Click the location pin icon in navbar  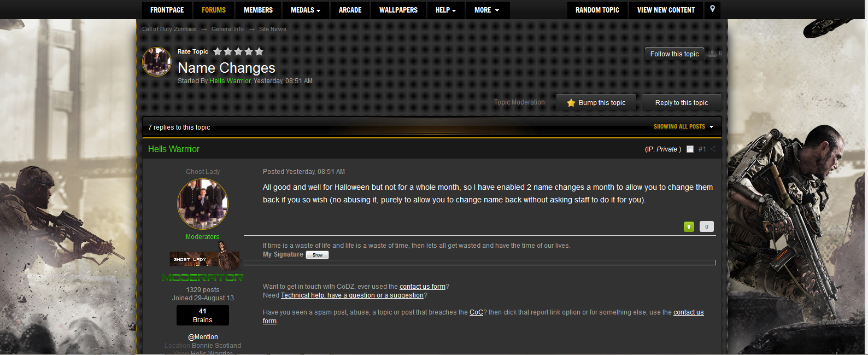click(712, 9)
